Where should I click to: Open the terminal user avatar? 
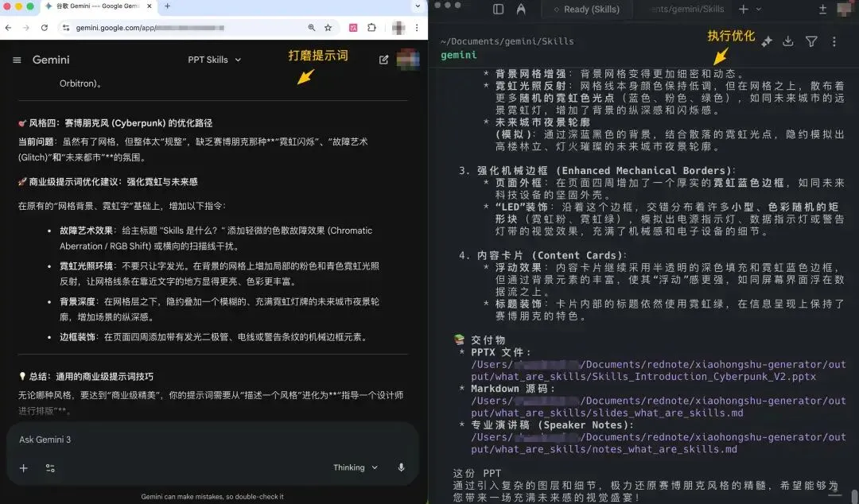(844, 9)
